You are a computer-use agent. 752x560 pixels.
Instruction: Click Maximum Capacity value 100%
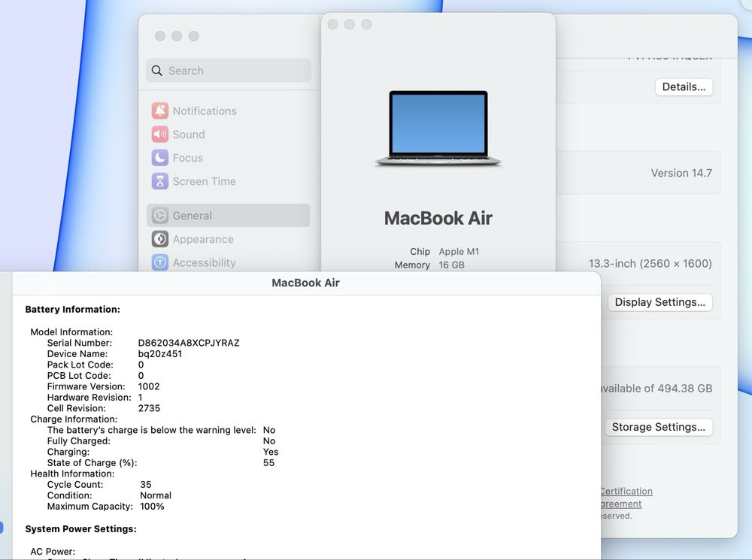tap(152, 507)
